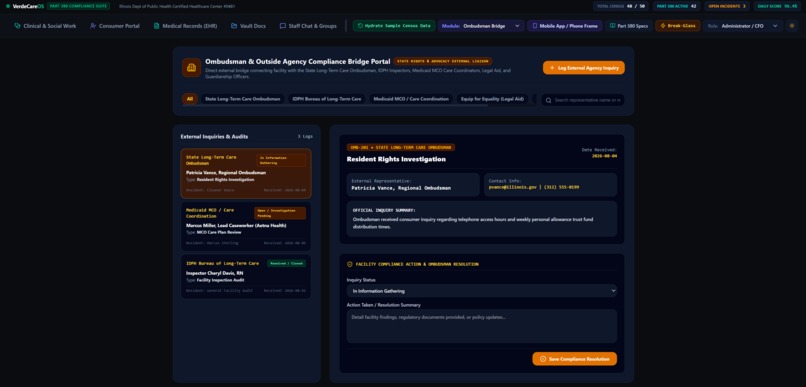
Task: Click the Consumer Portal person icon
Action: click(93, 26)
